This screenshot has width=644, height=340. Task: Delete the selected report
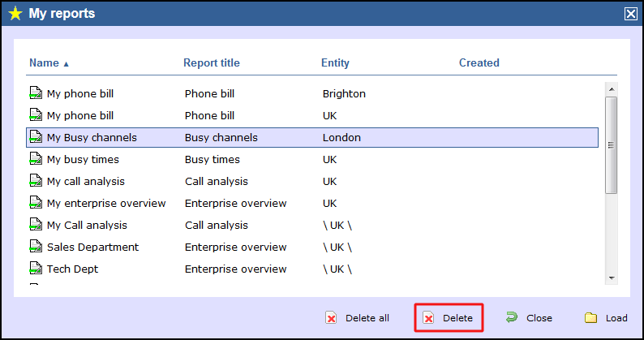click(x=449, y=318)
